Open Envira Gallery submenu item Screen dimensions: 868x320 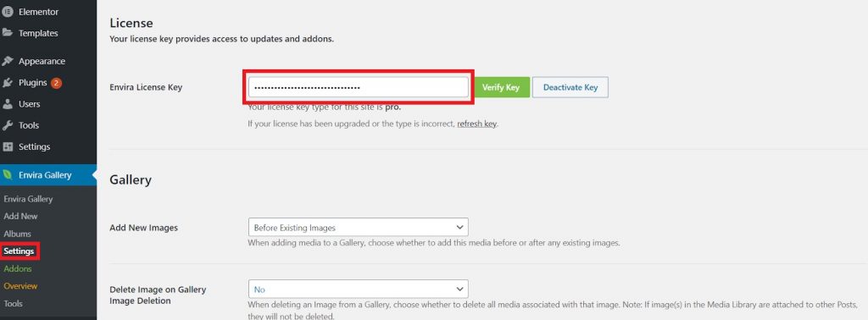(x=28, y=199)
